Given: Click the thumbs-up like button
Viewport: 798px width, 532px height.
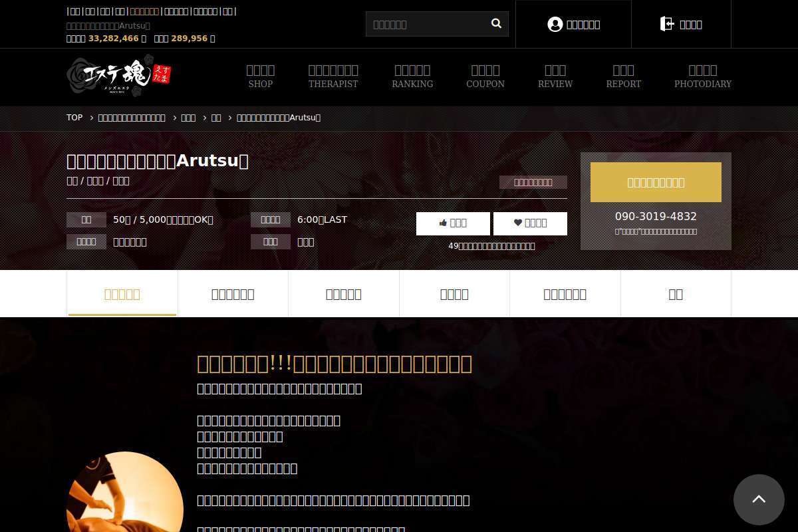Looking at the screenshot, I should pos(453,223).
